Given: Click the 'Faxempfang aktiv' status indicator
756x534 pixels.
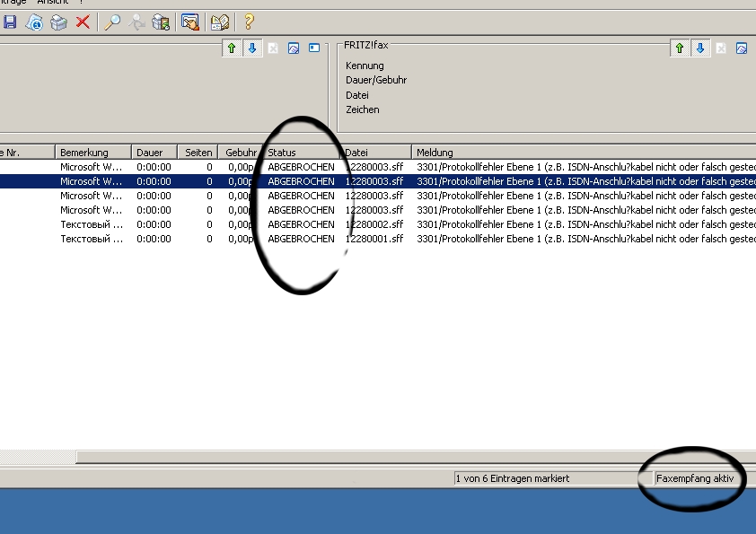Looking at the screenshot, I should pos(695,478).
